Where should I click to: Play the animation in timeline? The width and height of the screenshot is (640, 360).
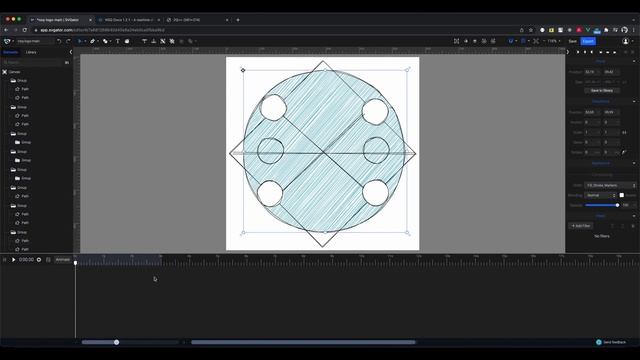pos(13,260)
